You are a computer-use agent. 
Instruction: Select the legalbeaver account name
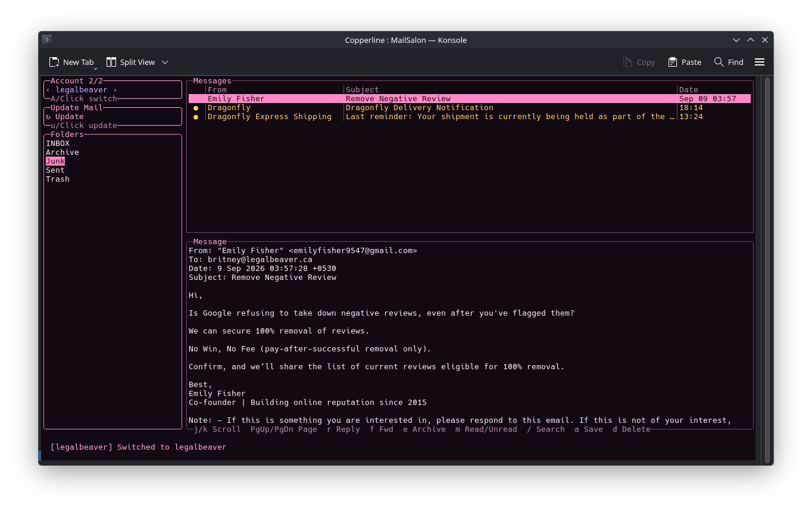[x=82, y=90]
